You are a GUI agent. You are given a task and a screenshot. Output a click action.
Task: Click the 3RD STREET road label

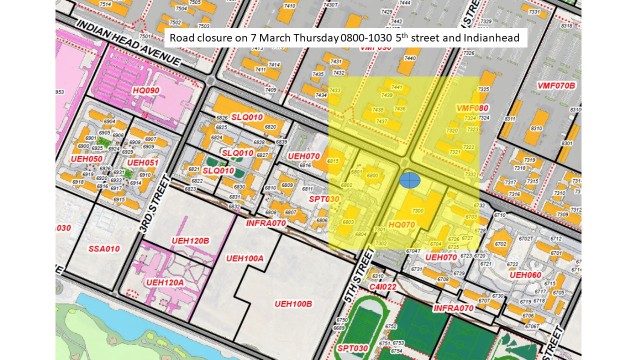154,204
